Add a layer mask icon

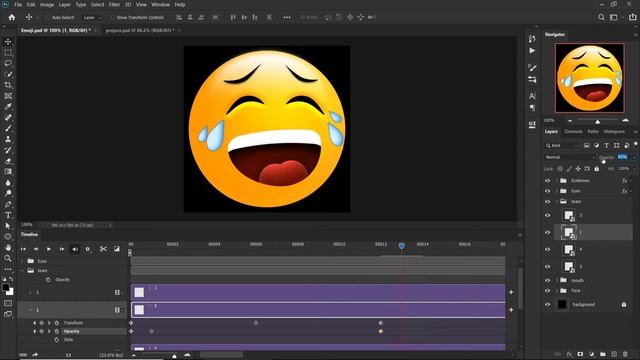pyautogui.click(x=580, y=354)
